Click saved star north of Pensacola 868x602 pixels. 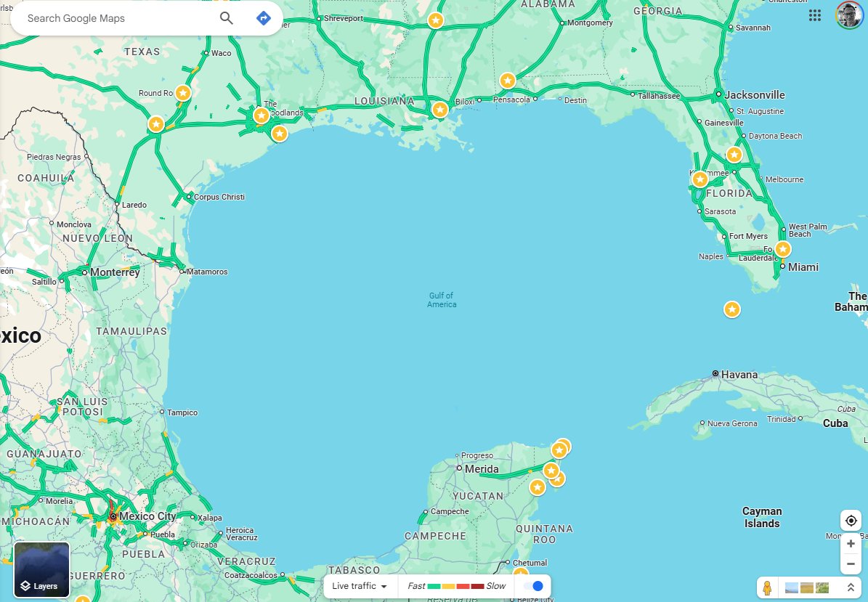click(508, 81)
